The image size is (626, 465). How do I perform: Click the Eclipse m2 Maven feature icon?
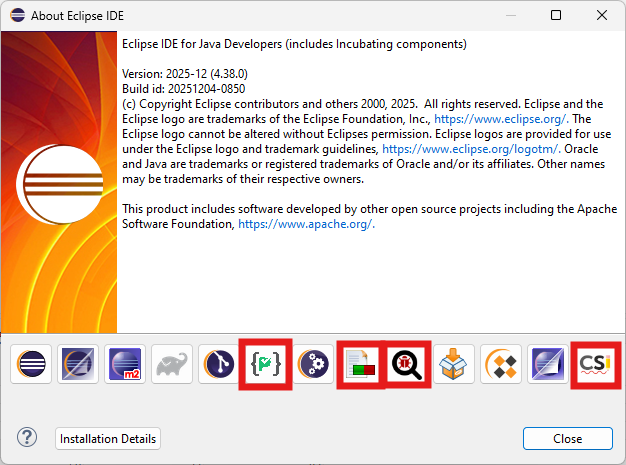coord(125,364)
